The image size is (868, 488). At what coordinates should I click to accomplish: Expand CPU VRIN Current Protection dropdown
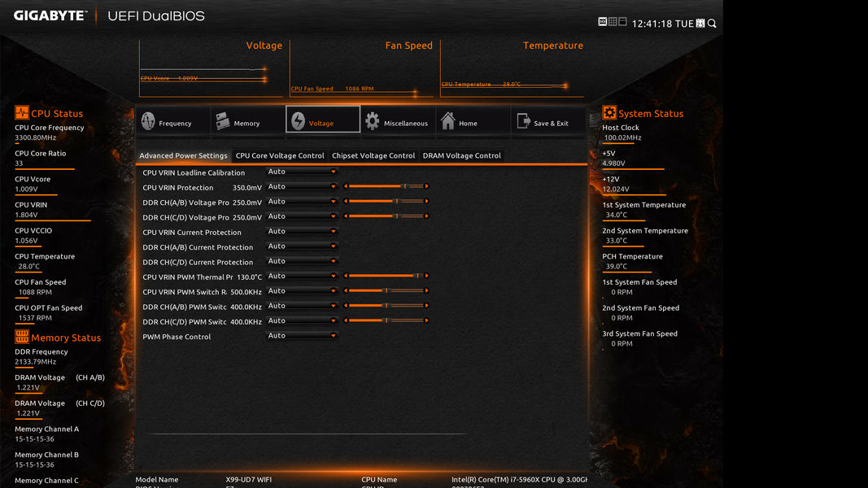[302, 231]
